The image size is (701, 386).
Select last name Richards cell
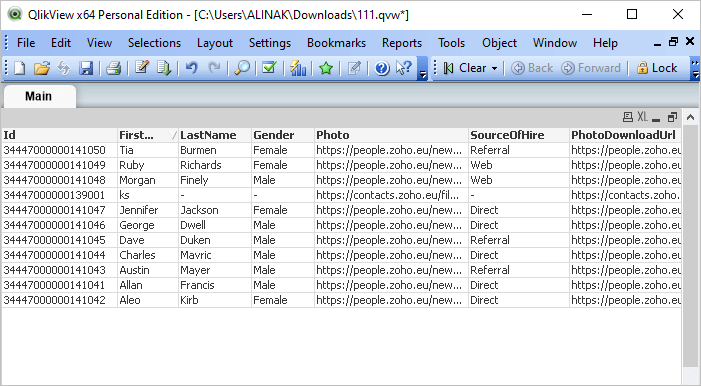pyautogui.click(x=215, y=165)
